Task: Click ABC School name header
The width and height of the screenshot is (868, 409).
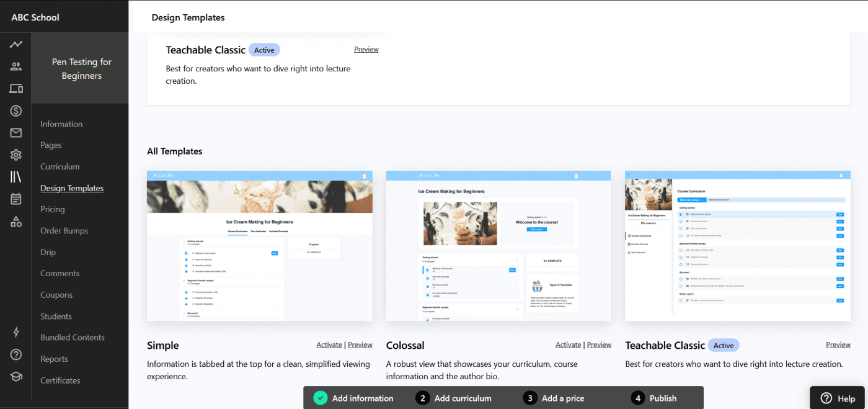Action: [35, 17]
